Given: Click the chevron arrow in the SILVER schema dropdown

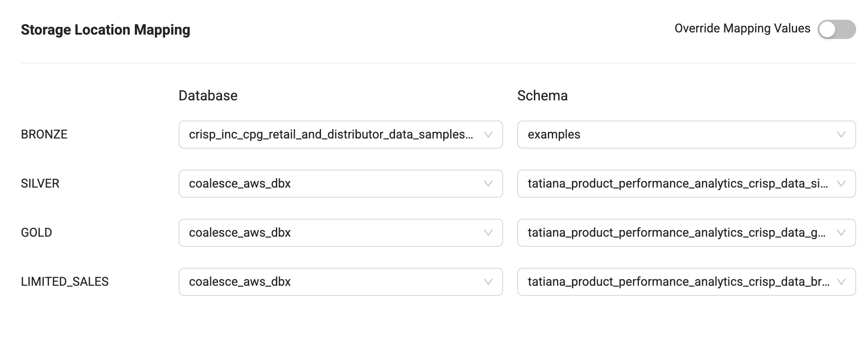Looking at the screenshot, I should (841, 184).
